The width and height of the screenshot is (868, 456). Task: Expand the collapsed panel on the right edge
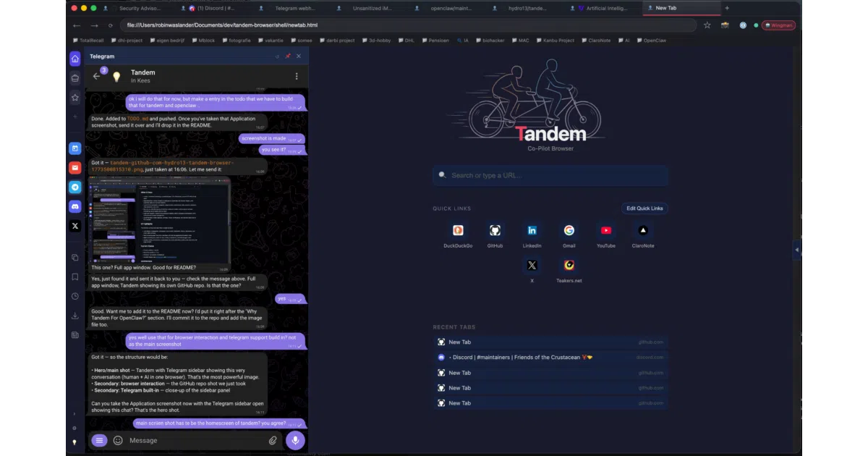797,250
